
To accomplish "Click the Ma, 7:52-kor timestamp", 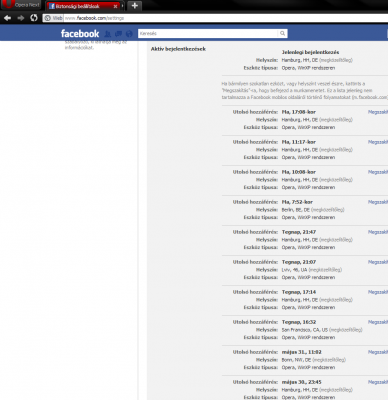I will click(297, 202).
